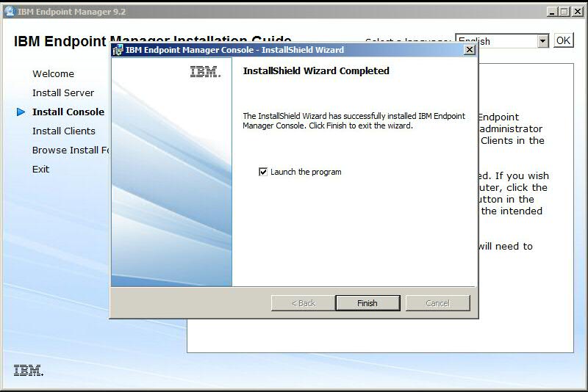The height and width of the screenshot is (392, 588).
Task: Choose Exit in the installation guide sidebar
Action: pos(40,170)
